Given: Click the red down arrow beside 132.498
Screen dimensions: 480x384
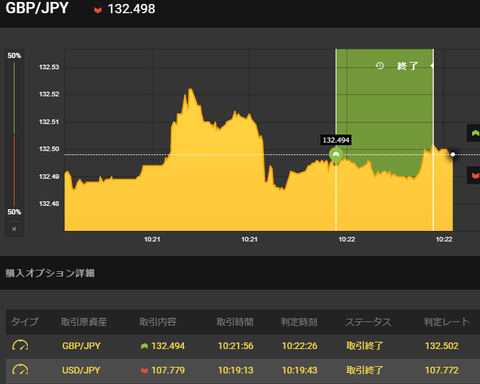Looking at the screenshot, I should click(98, 10).
